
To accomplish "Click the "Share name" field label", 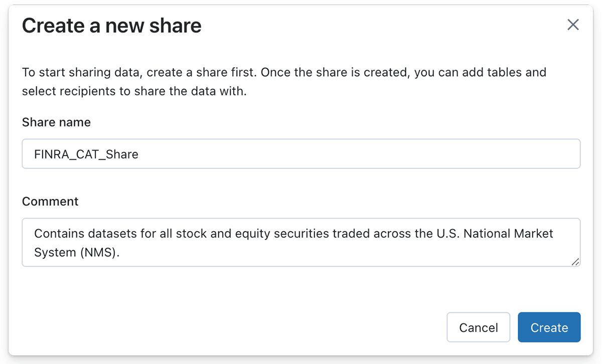I will (x=56, y=122).
